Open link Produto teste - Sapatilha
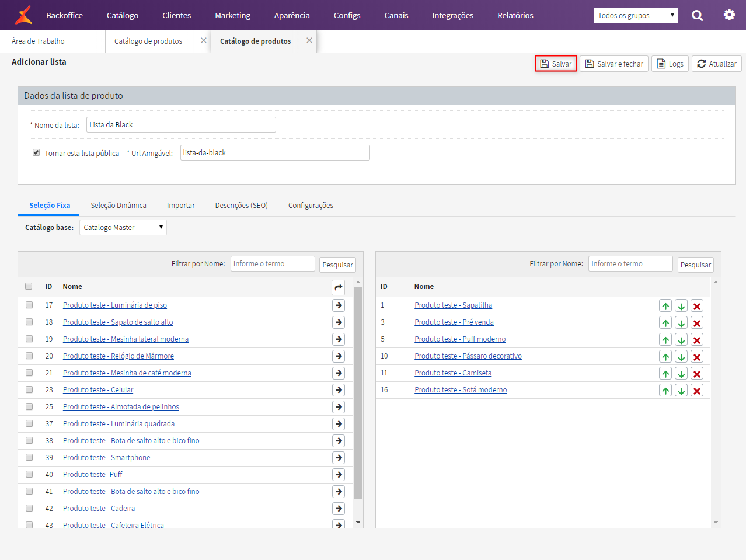 (454, 305)
